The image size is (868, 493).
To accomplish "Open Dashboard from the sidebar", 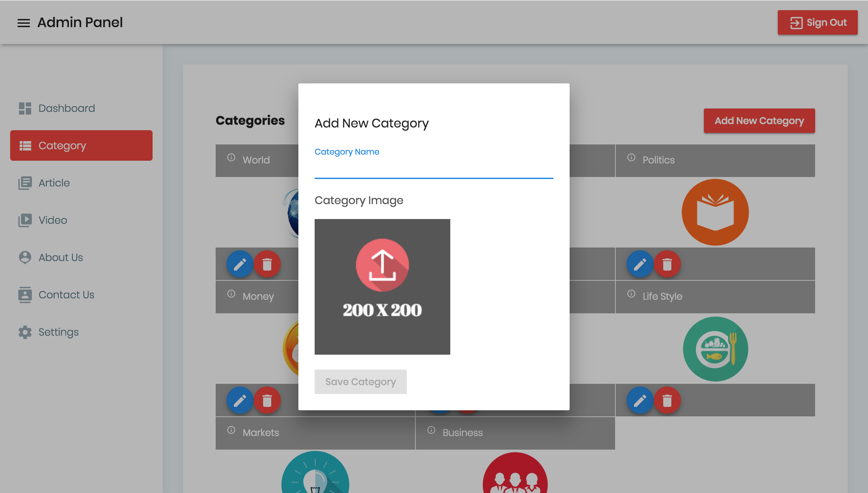I will tap(66, 108).
